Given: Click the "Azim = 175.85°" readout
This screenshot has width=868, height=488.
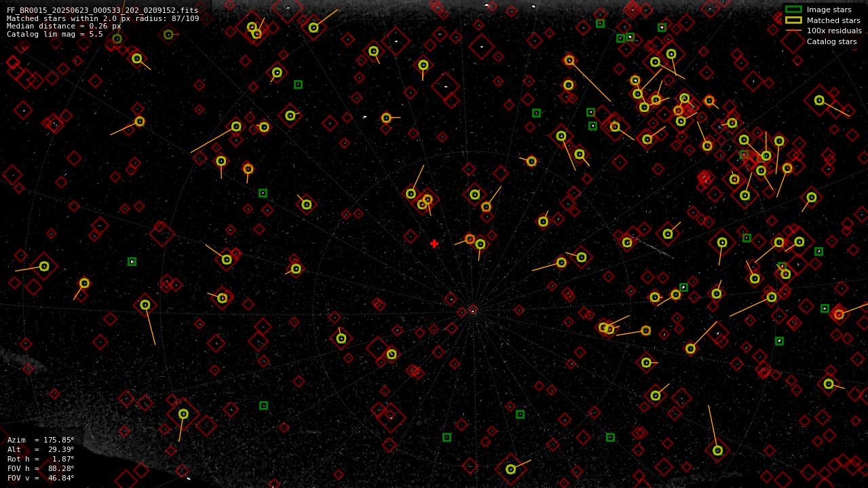Looking at the screenshot, I should tap(41, 440).
